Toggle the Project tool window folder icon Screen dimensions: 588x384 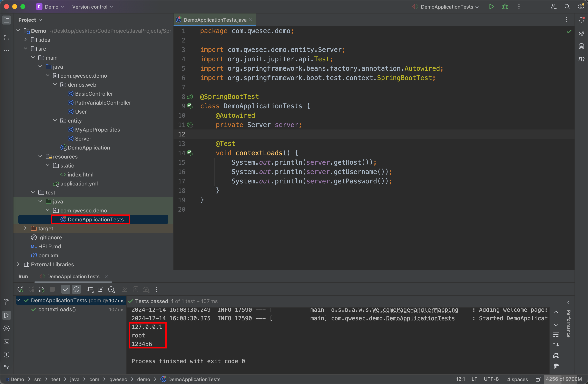(x=7, y=20)
